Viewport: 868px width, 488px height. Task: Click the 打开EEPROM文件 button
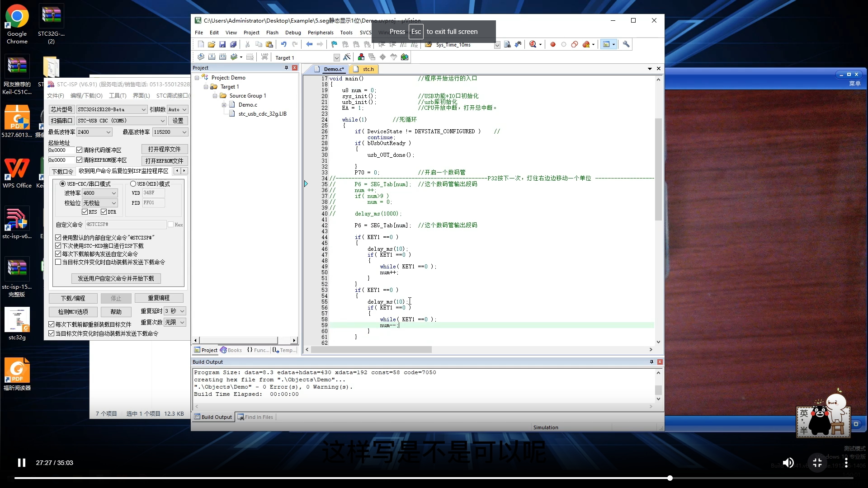tap(164, 161)
